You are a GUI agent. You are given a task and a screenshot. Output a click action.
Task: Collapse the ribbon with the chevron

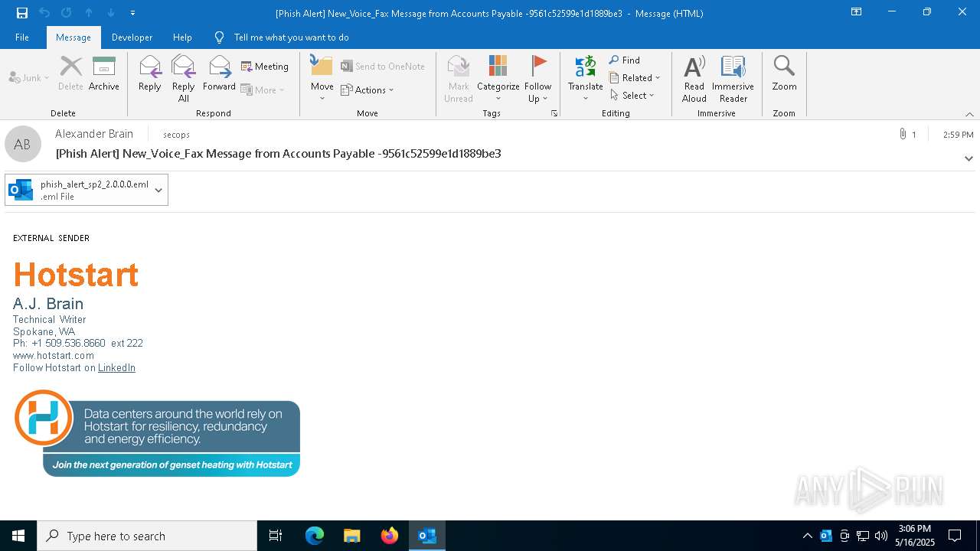click(969, 114)
